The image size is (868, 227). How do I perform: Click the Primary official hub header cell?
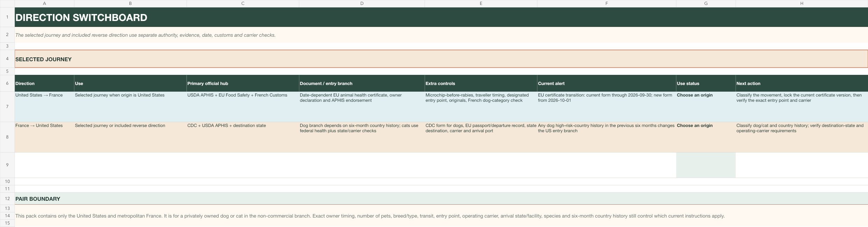[x=243, y=83]
